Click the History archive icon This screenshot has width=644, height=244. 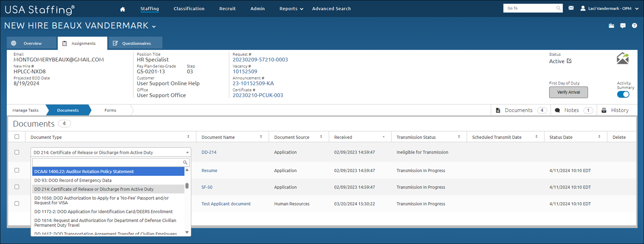pos(604,110)
